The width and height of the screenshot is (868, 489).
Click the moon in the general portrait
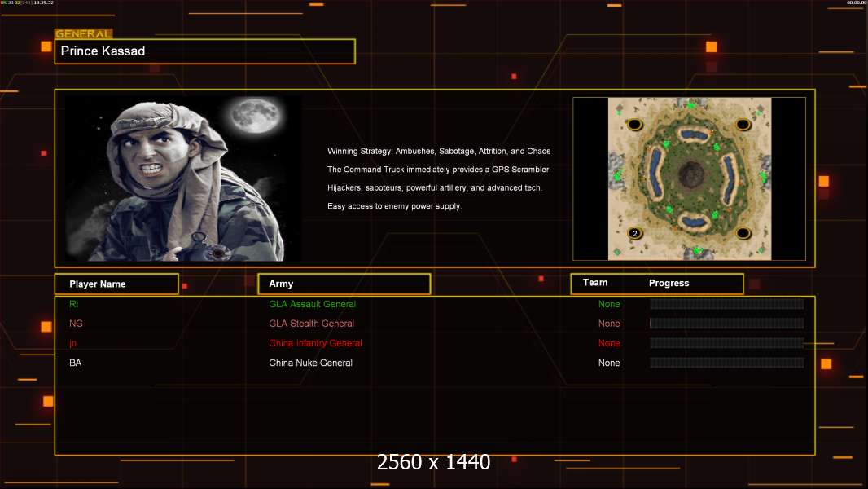point(256,116)
